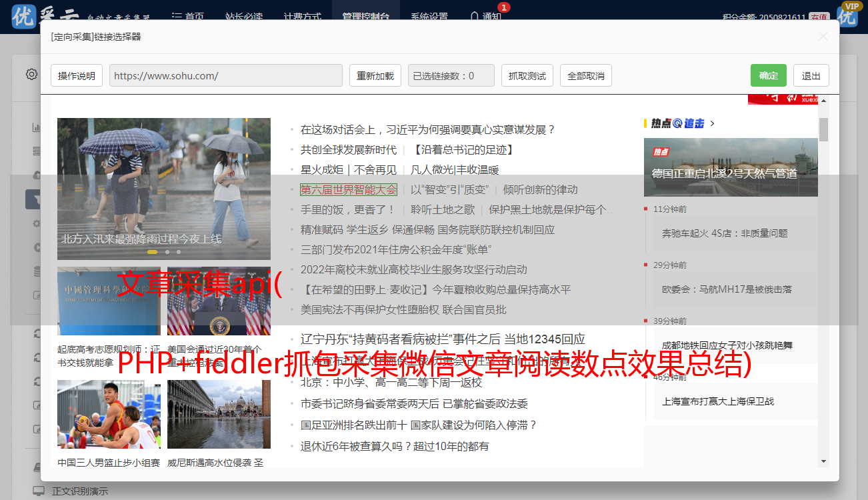Open hot item 奔驰车起火 4S店：非质量问题
The width and height of the screenshot is (868, 500).
(725, 233)
